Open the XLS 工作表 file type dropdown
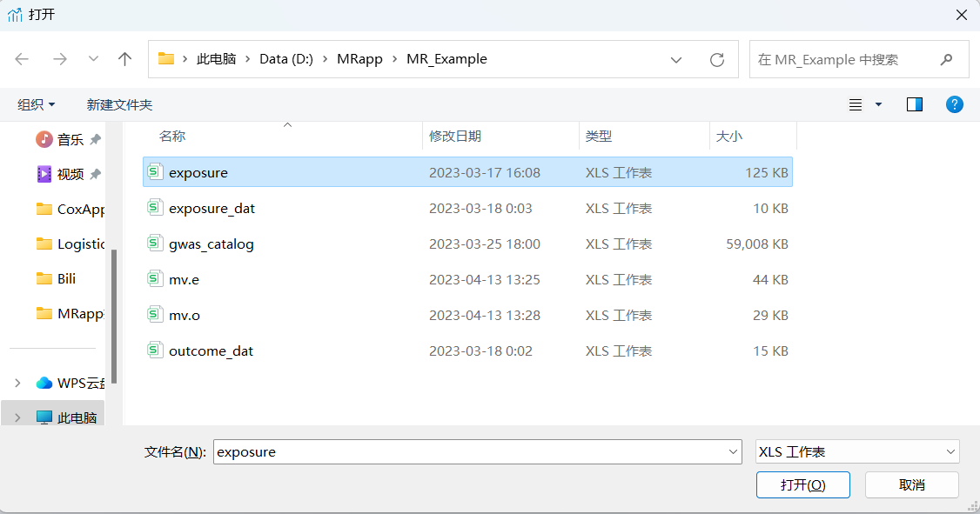Image resolution: width=980 pixels, height=514 pixels. click(x=954, y=451)
